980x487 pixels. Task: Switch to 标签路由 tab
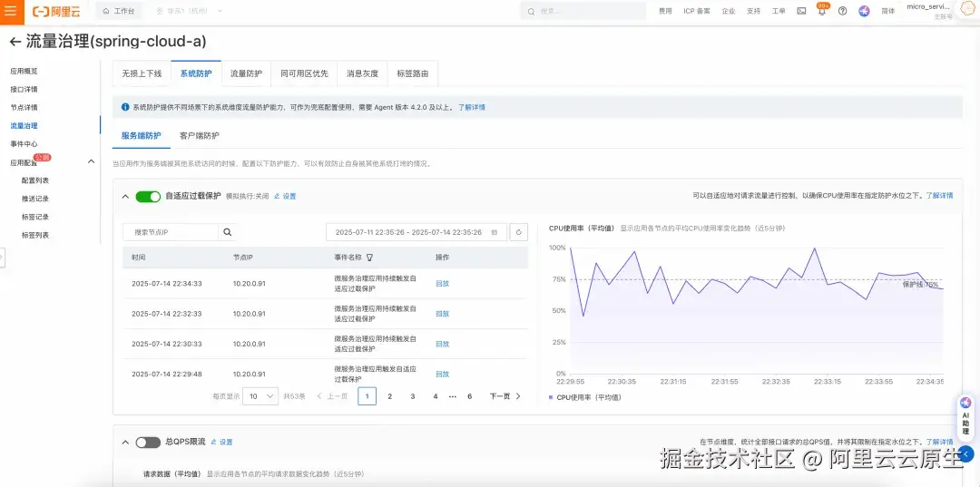tap(413, 73)
